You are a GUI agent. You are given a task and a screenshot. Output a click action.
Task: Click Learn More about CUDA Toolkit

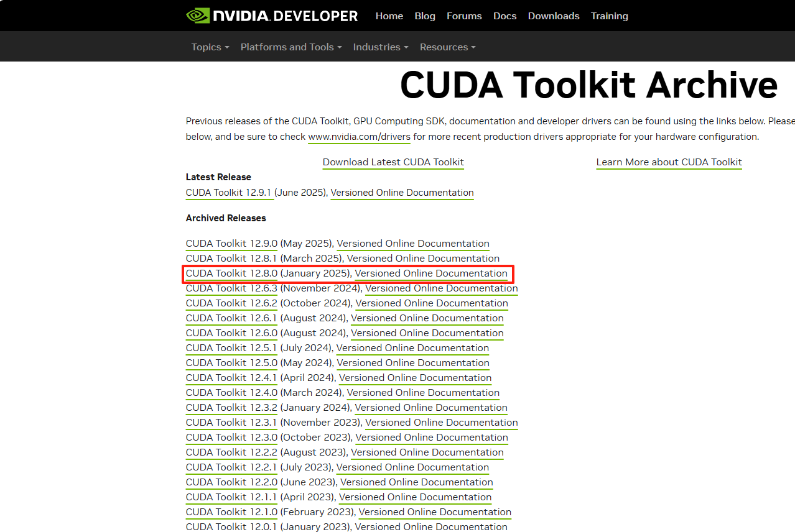click(669, 162)
